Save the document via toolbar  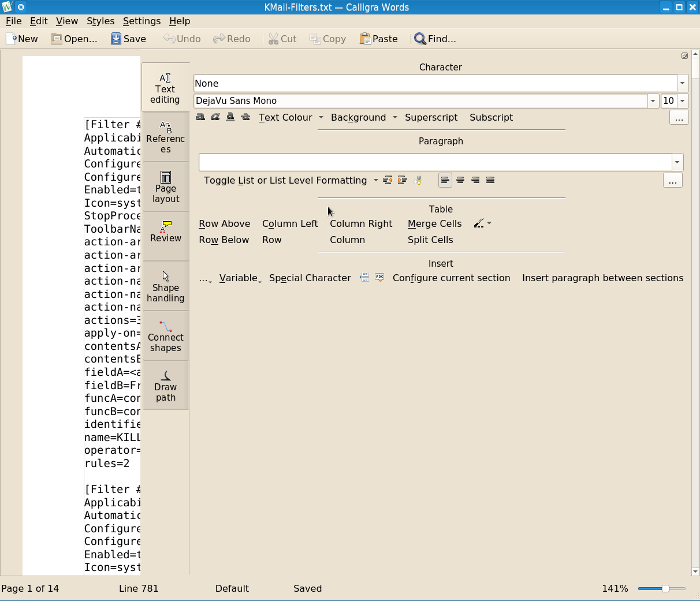click(129, 39)
